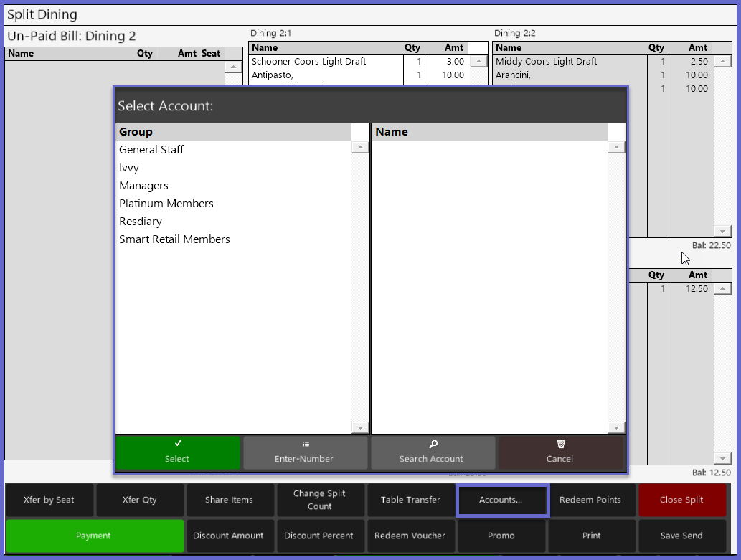The image size is (741, 560).
Task: Choose the Ivvy group
Action: (129, 168)
